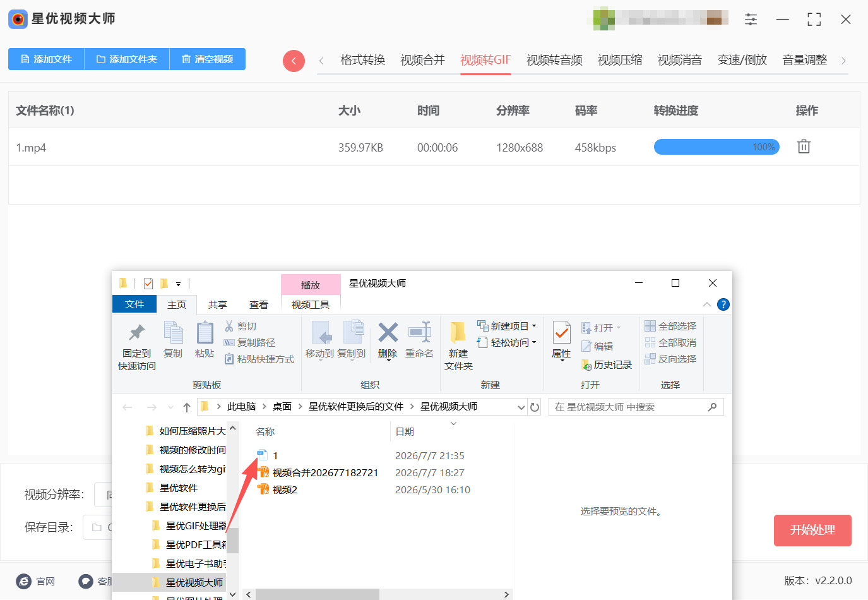Image resolution: width=868 pixels, height=600 pixels.
Task: Click the navigation pane vertical scrollbar thumb
Action: click(x=233, y=540)
